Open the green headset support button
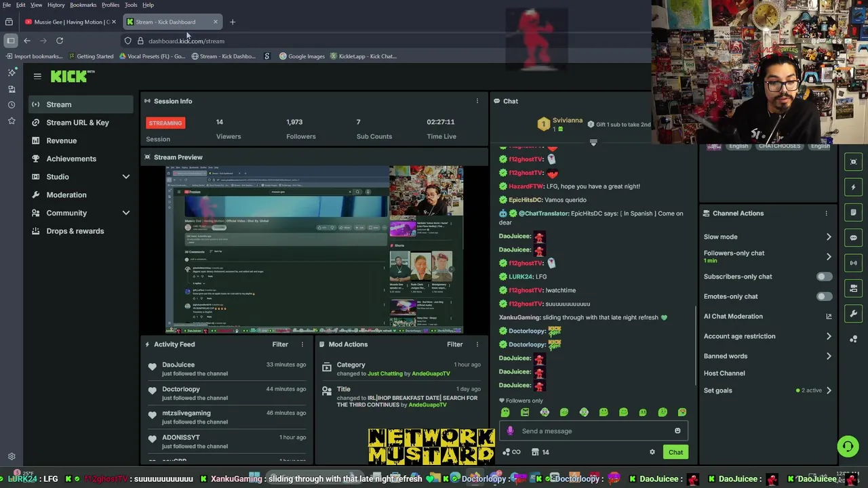The image size is (868, 488). pos(847,446)
